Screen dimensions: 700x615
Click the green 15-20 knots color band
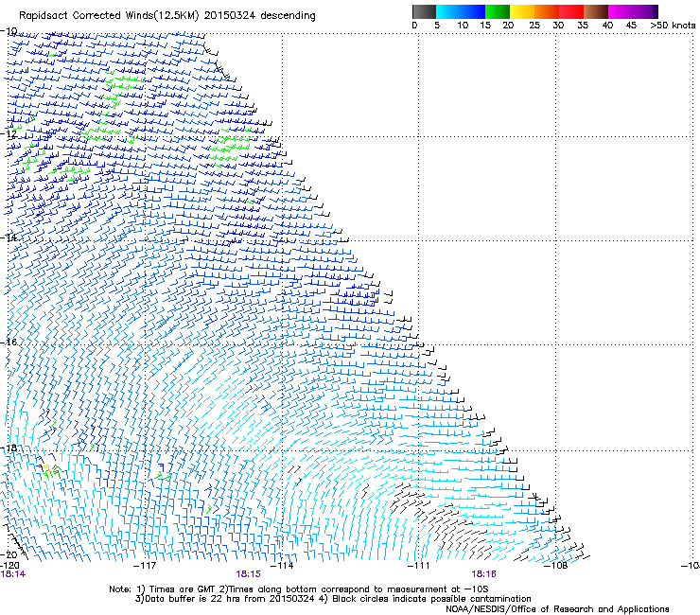[498, 11]
